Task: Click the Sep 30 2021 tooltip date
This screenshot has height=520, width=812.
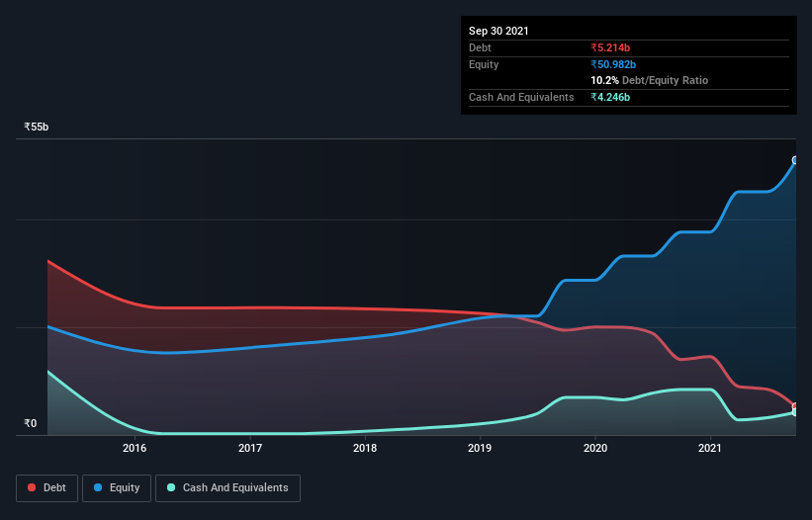Action: [498, 31]
